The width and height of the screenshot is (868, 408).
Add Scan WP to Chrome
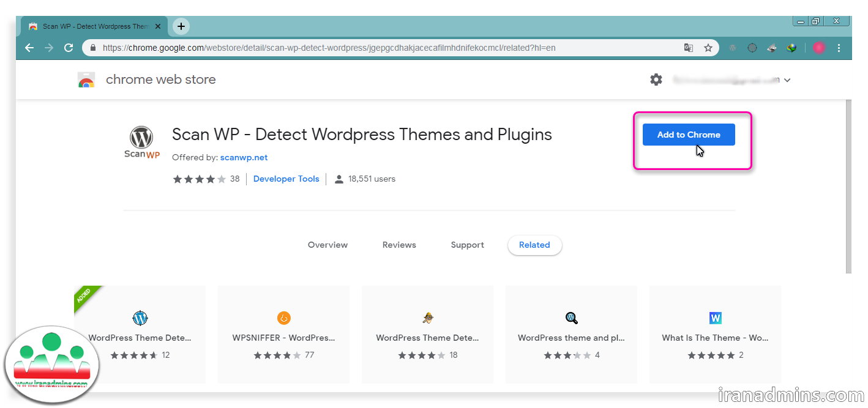689,135
